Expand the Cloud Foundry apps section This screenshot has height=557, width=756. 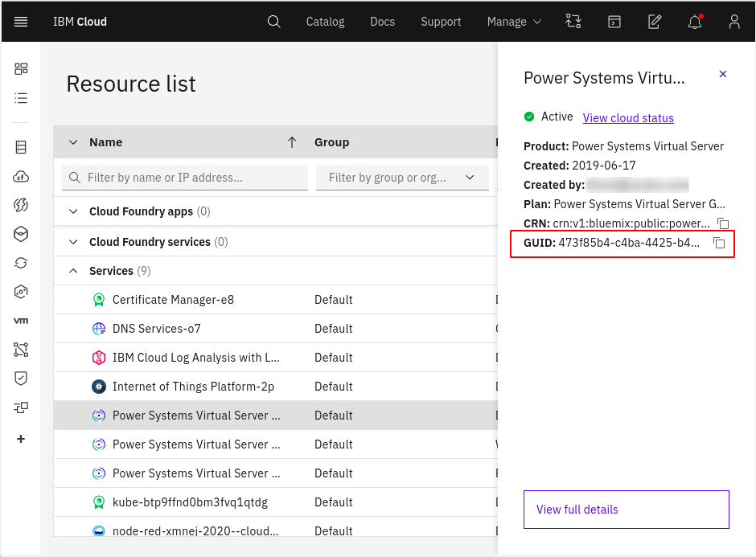(74, 211)
